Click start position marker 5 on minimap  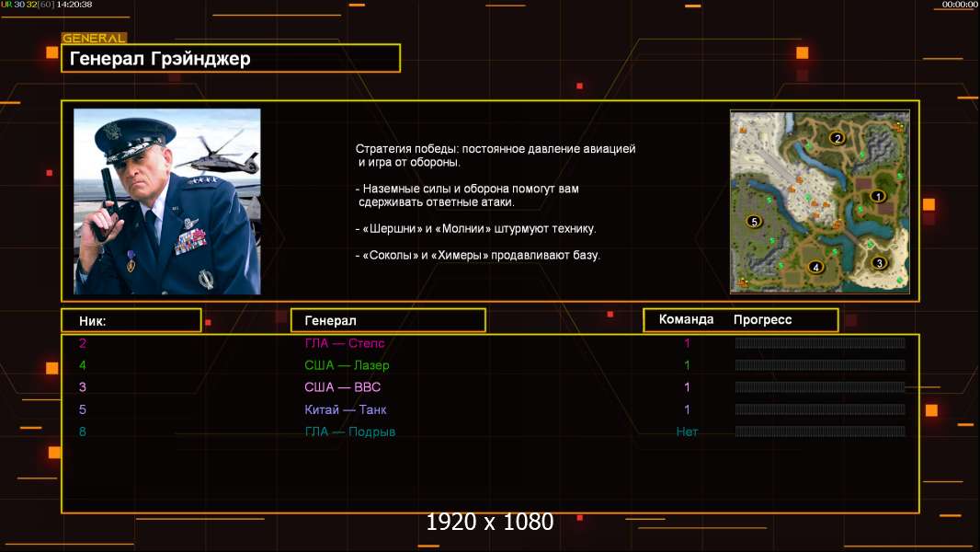coord(754,222)
